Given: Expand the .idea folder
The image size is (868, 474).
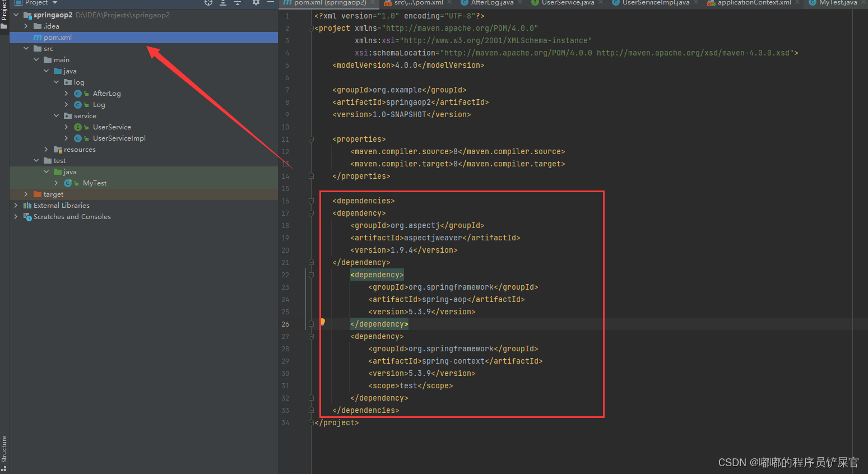Looking at the screenshot, I should click(26, 26).
